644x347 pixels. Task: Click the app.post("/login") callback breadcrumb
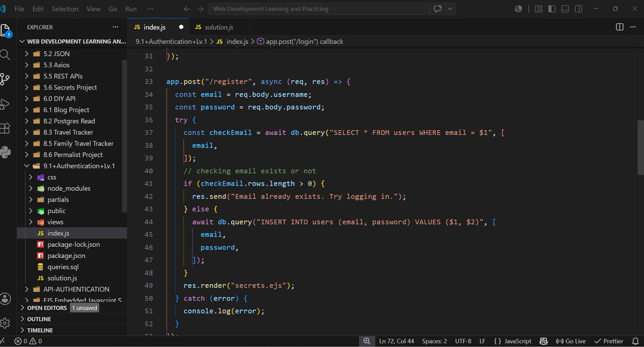(300, 41)
